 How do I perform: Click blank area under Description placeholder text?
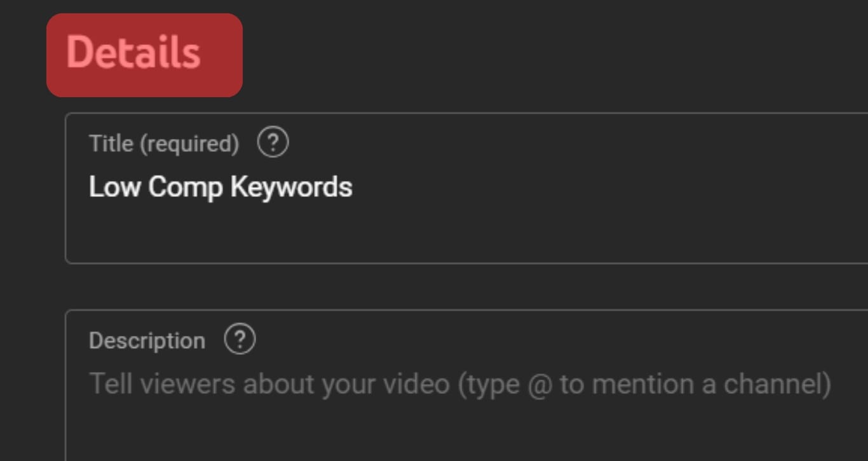tap(466, 432)
